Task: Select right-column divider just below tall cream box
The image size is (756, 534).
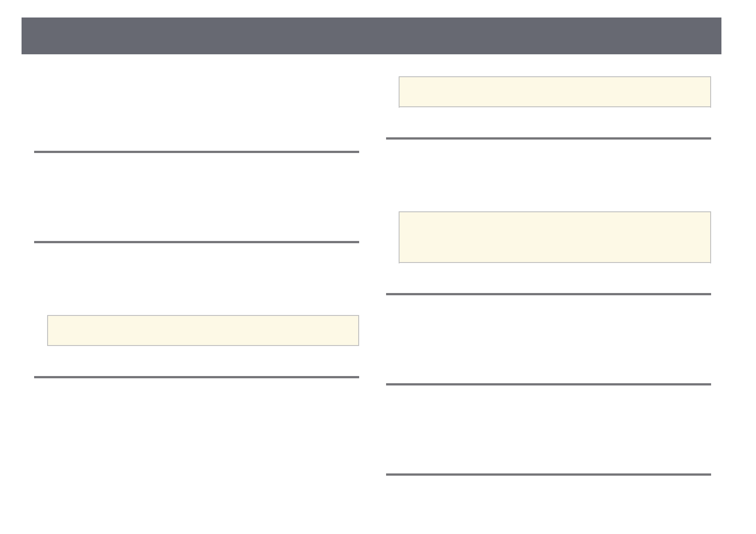Action: click(548, 294)
